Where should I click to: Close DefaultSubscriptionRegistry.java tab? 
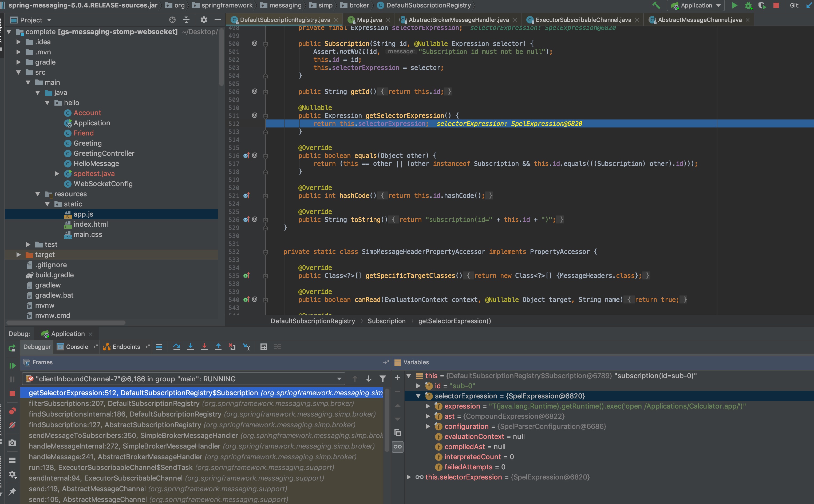(336, 20)
